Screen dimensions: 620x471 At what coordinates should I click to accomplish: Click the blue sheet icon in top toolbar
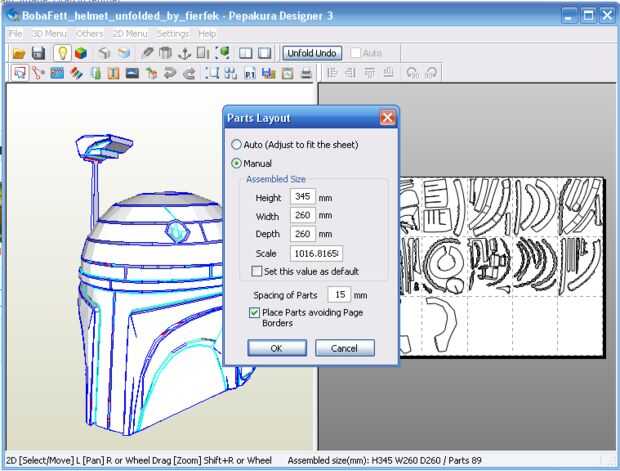point(124,53)
